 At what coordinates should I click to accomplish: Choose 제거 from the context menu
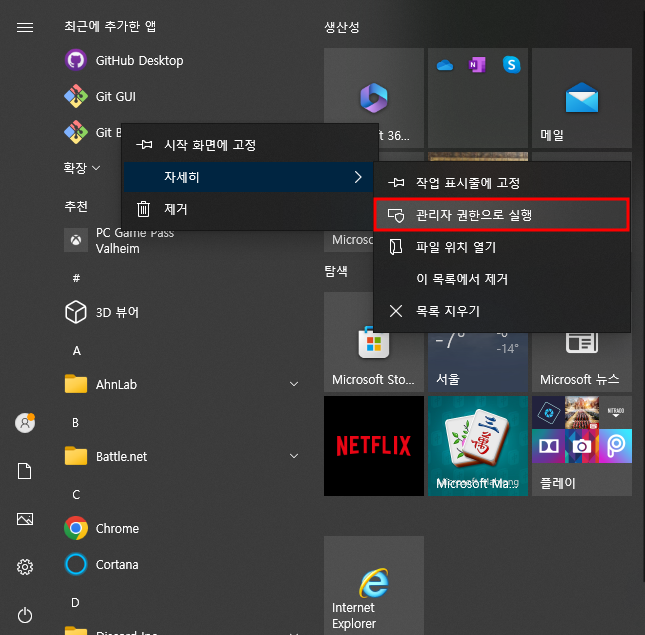pyautogui.click(x=249, y=209)
